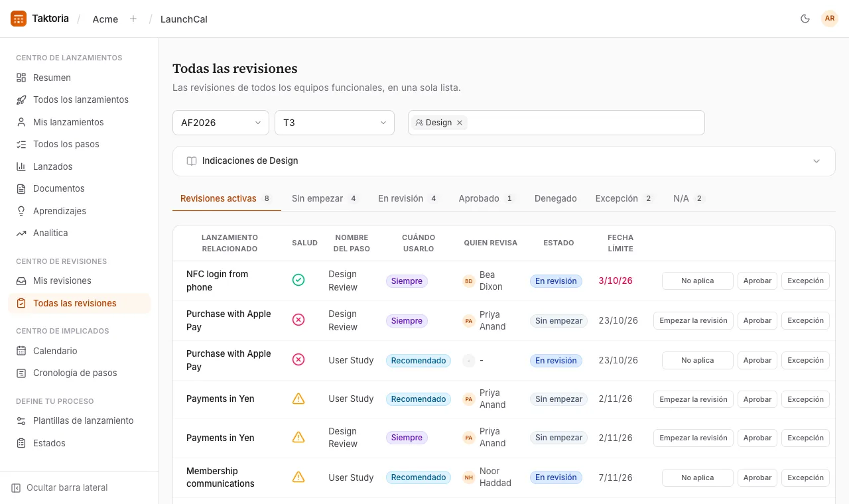Viewport: 849px width, 504px height.
Task: Open Estados in the sidebar
Action: (x=80, y=443)
